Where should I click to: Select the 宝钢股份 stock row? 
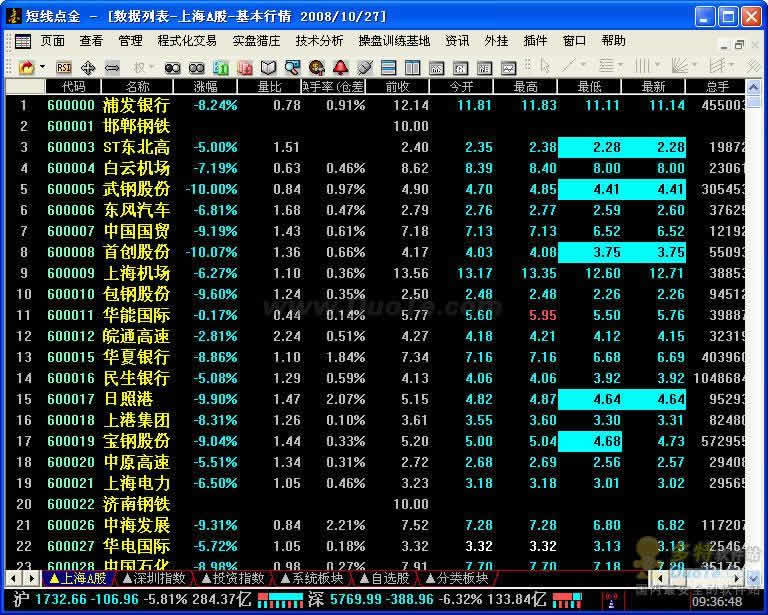tap(375, 441)
